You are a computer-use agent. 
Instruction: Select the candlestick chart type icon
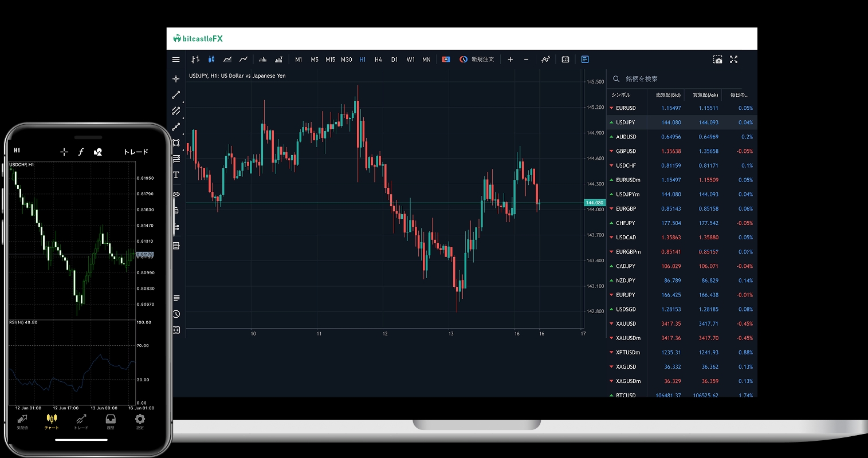click(211, 60)
